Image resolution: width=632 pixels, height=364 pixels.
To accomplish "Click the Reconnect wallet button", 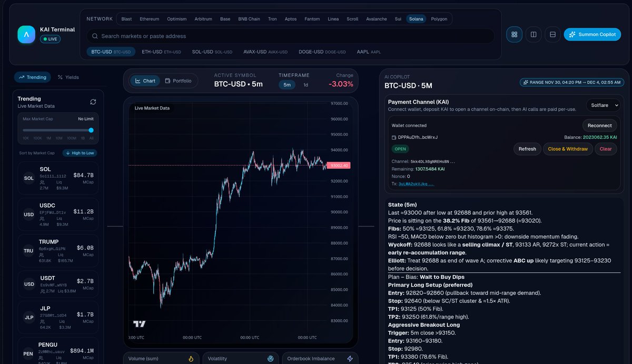I will (x=600, y=126).
